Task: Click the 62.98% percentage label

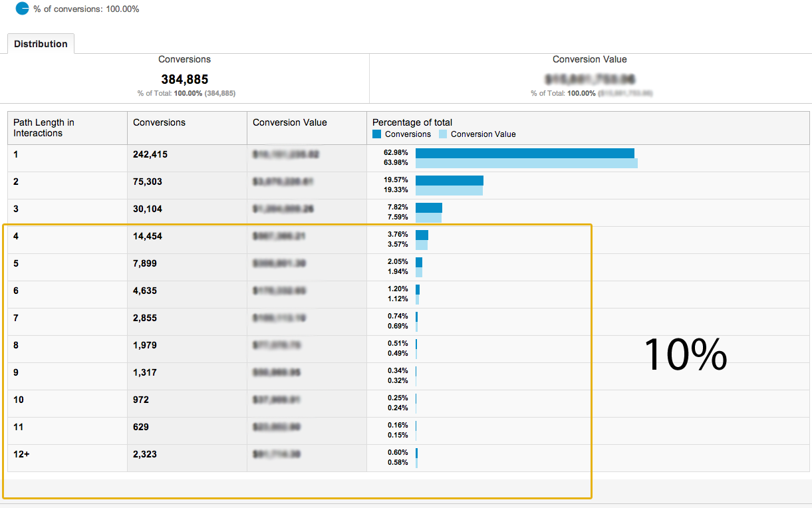Action: (x=397, y=153)
